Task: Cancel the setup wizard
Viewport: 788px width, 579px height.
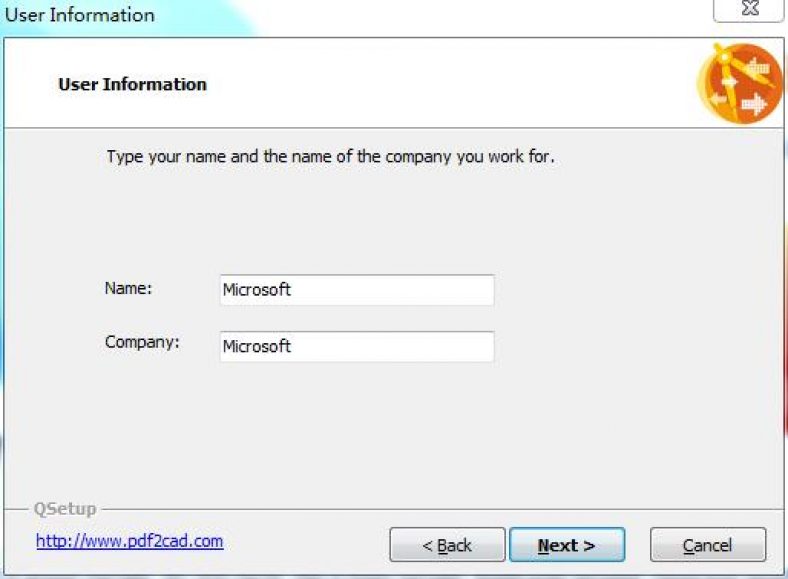Action: coord(707,545)
